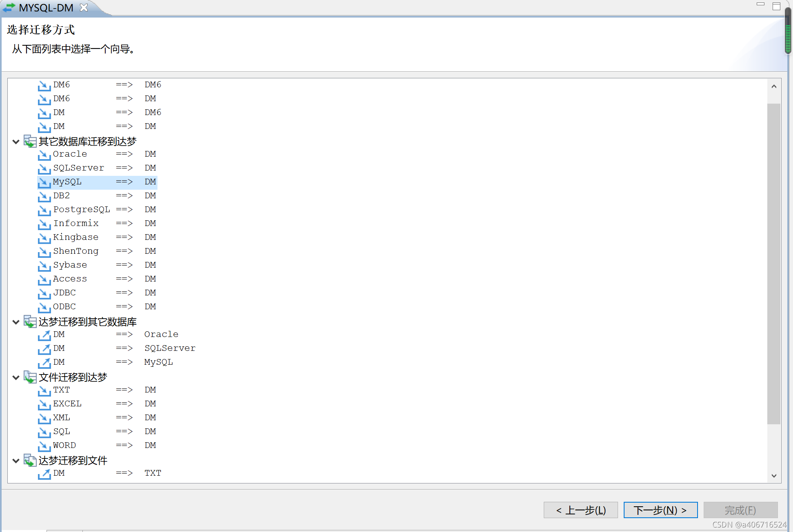Select SQLServer ==> DM migration option
Screen dimensions: 793x532
point(104,167)
